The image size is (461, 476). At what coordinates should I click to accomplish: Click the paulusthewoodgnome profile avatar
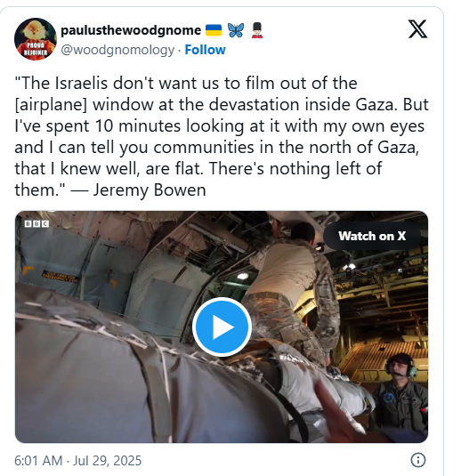(36, 39)
